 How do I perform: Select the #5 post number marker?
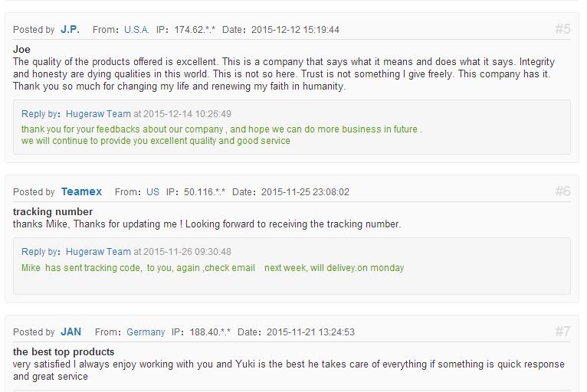coord(562,29)
